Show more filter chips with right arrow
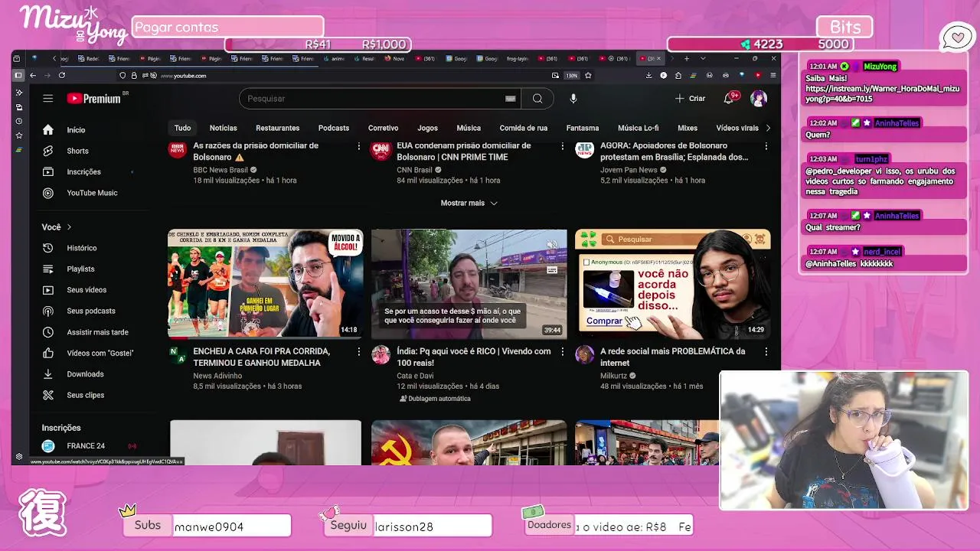Viewport: 980px width, 551px height. pyautogui.click(x=768, y=128)
